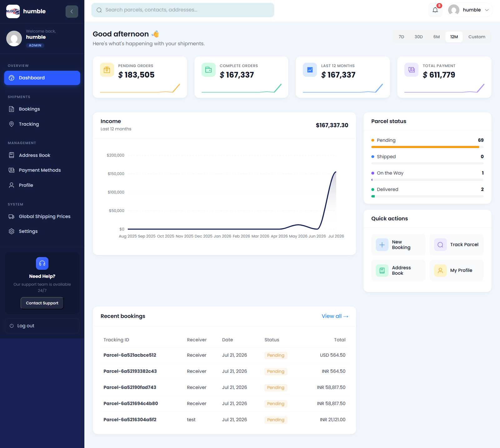Click the Total Payment money icon
This screenshot has width=500, height=448.
click(x=411, y=70)
